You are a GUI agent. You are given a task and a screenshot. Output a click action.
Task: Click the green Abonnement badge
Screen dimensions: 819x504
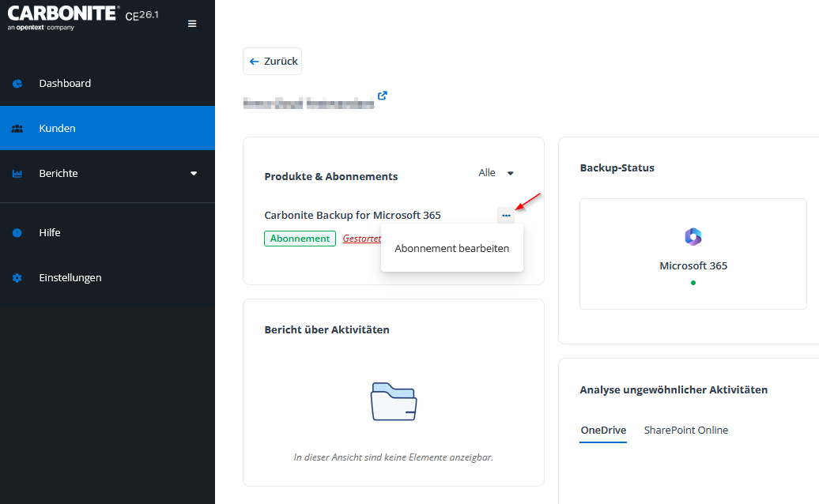(x=300, y=239)
